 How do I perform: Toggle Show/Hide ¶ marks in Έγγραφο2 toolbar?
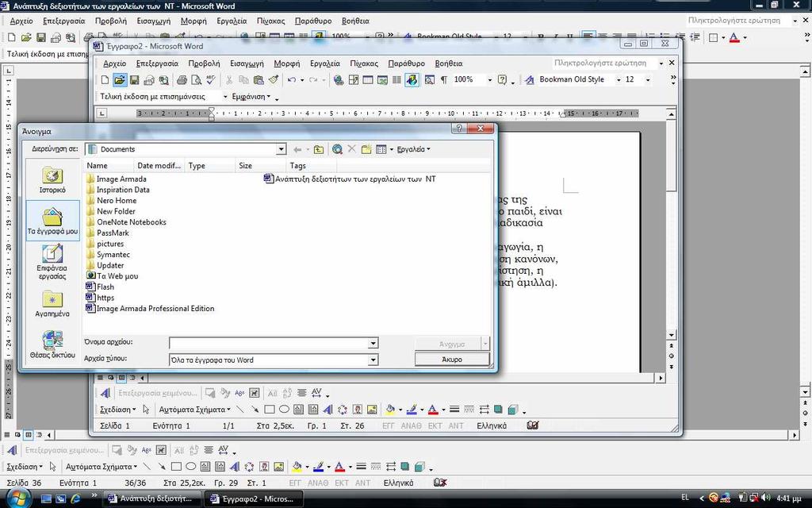(x=444, y=80)
